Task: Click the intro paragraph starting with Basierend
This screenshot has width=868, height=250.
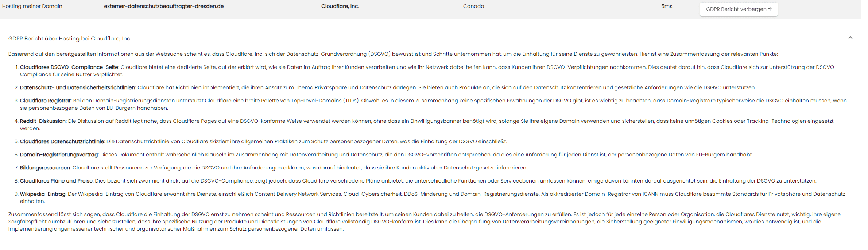Action: pos(393,54)
